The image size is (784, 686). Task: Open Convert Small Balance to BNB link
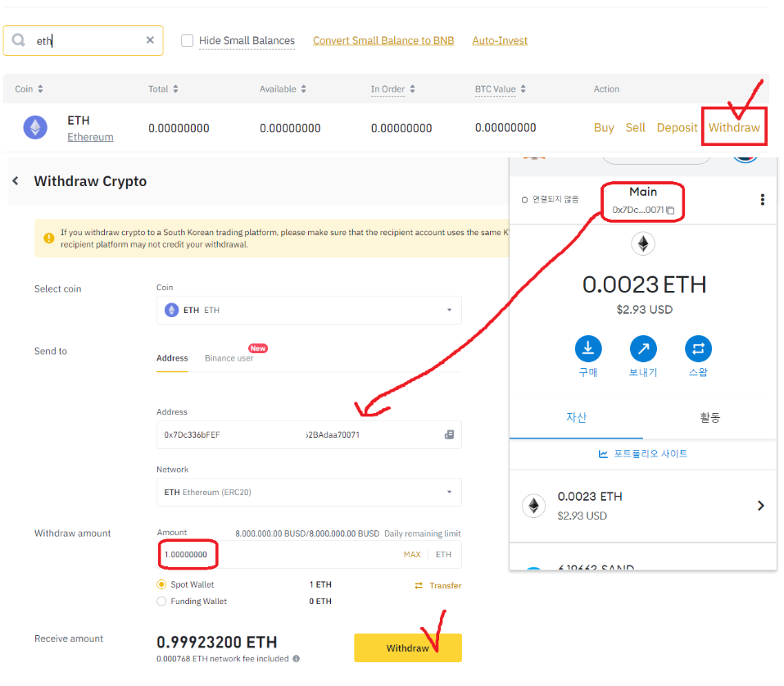tap(383, 40)
